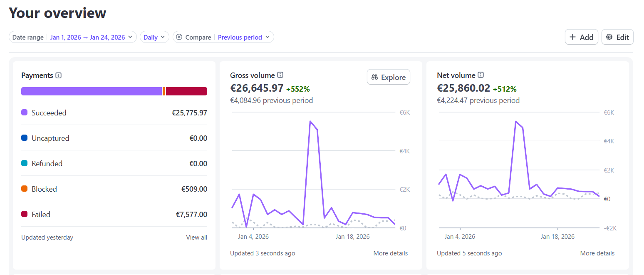Viewport: 644px width, 275px height.
Task: Open More details under Net volume
Action: point(597,253)
